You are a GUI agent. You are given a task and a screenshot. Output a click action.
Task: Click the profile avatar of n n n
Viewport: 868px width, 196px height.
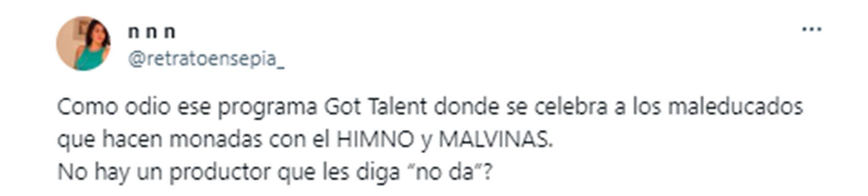click(x=83, y=43)
